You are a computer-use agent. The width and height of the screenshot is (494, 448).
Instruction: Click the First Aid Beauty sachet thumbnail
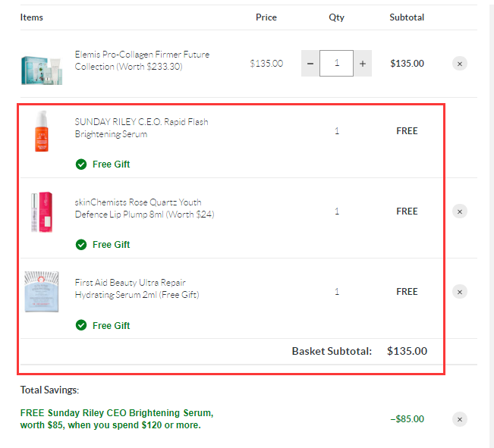pos(42,292)
